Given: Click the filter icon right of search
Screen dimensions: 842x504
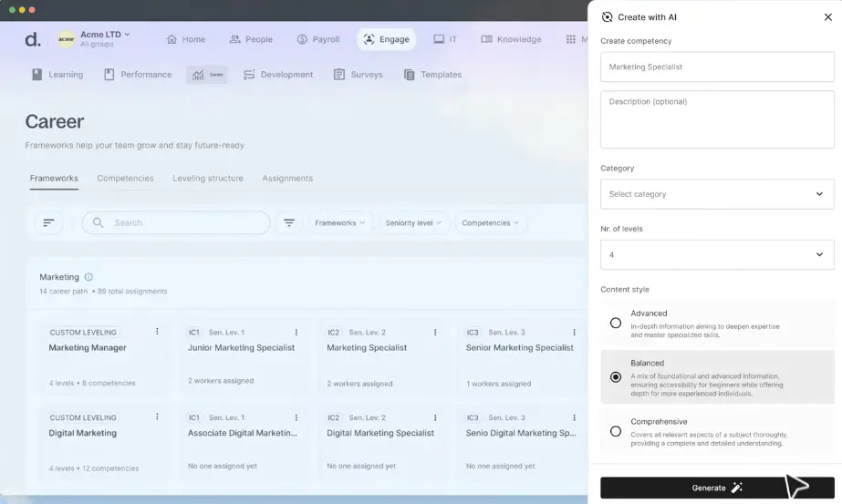Looking at the screenshot, I should tap(289, 222).
